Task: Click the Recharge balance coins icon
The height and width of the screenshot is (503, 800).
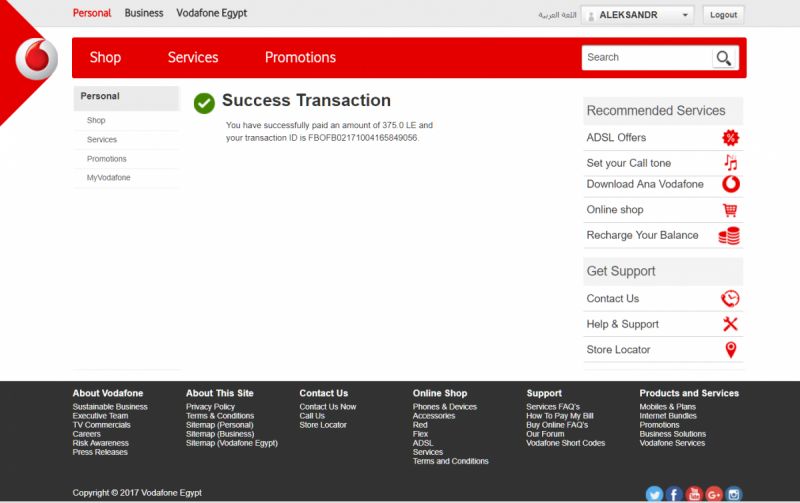Action: coord(729,236)
